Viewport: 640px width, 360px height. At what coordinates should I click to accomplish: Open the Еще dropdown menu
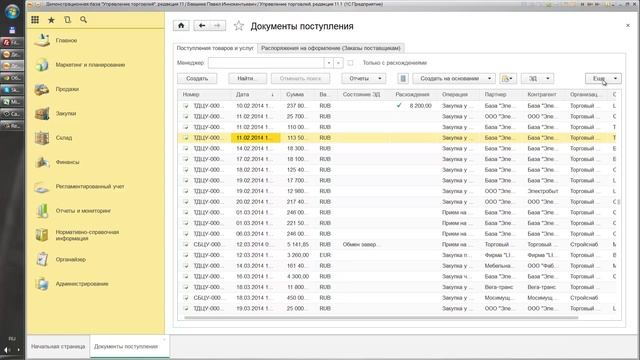pyautogui.click(x=603, y=78)
